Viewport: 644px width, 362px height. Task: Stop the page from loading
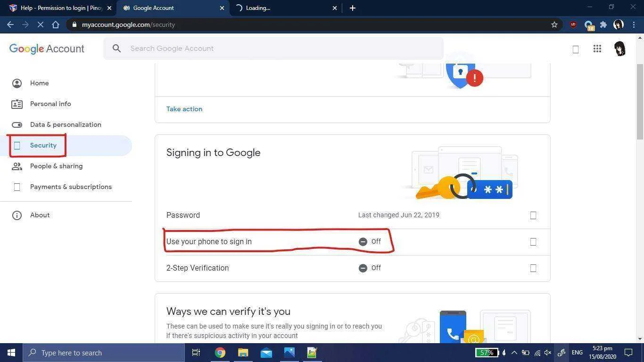tap(41, 25)
